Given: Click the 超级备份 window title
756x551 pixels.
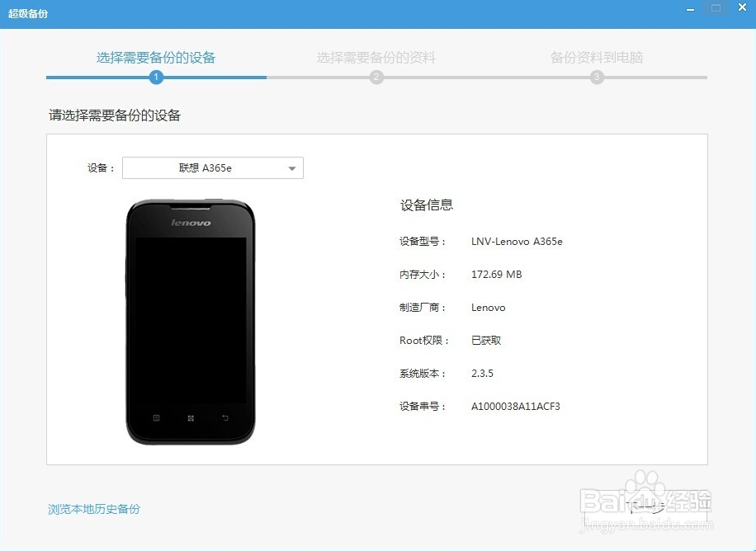Looking at the screenshot, I should click(28, 13).
